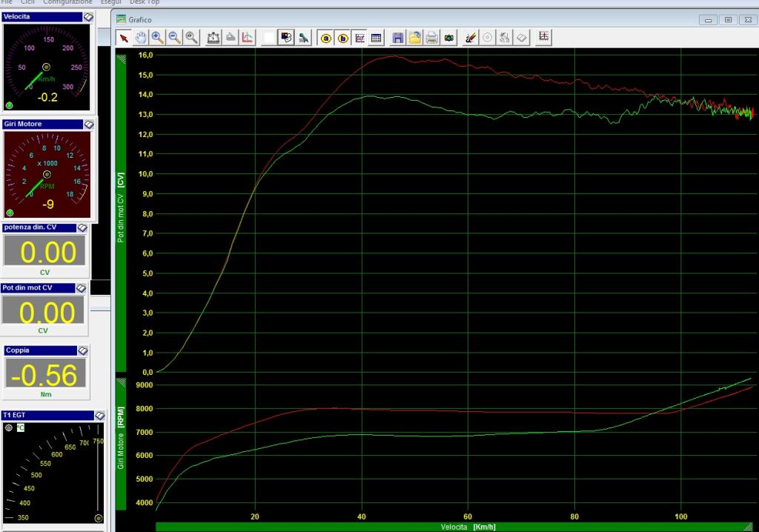Screen dimensions: 759x532
Task: Minimize the Grafico window
Action: click(708, 20)
